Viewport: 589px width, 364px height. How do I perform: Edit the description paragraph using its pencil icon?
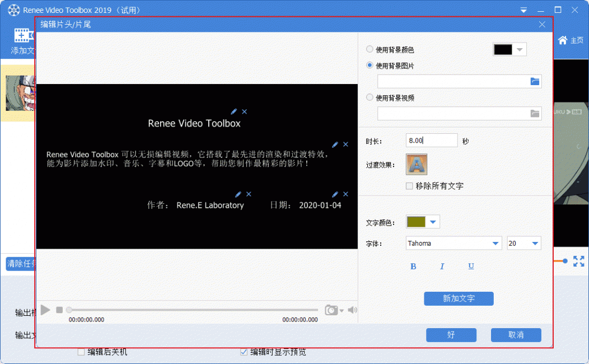pyautogui.click(x=335, y=144)
